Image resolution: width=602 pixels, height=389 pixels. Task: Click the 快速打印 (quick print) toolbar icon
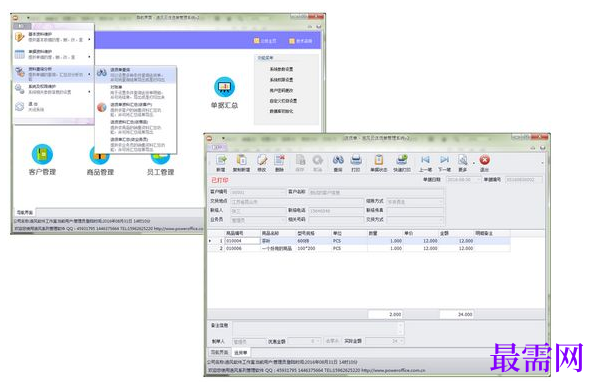coord(402,160)
